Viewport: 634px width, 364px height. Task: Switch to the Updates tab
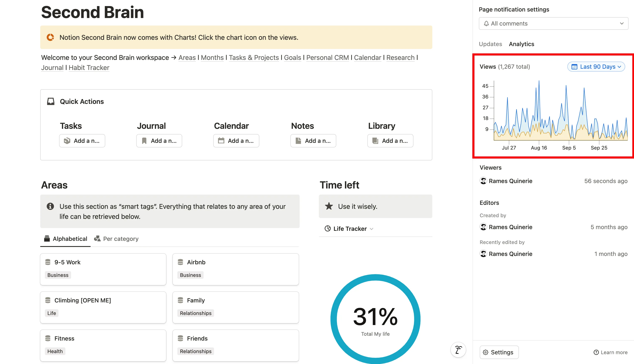[x=490, y=44]
